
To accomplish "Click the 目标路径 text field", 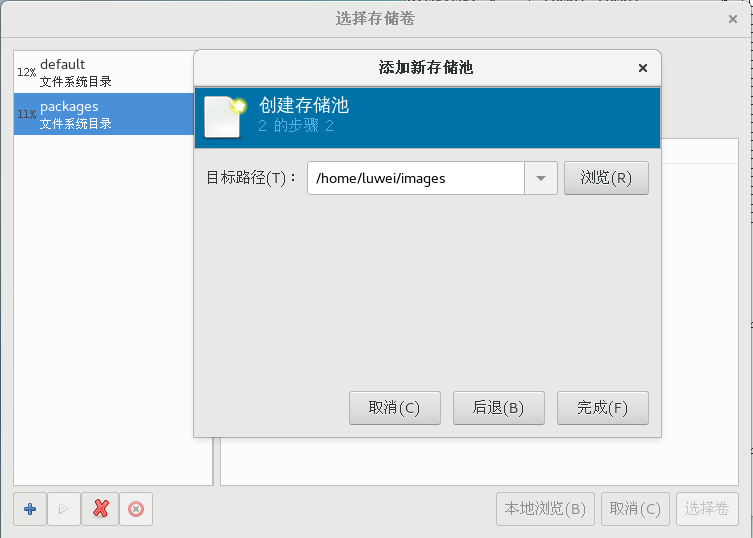I will tap(416, 178).
